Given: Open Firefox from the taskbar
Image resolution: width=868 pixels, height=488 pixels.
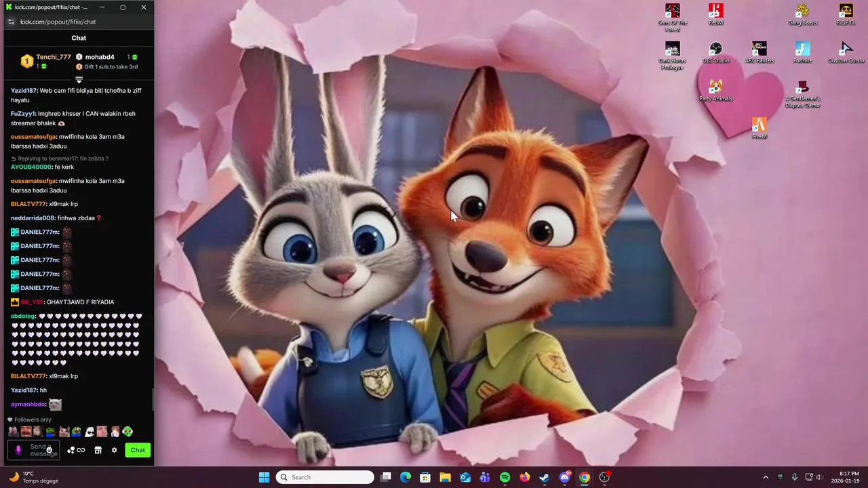Looking at the screenshot, I should point(524,477).
